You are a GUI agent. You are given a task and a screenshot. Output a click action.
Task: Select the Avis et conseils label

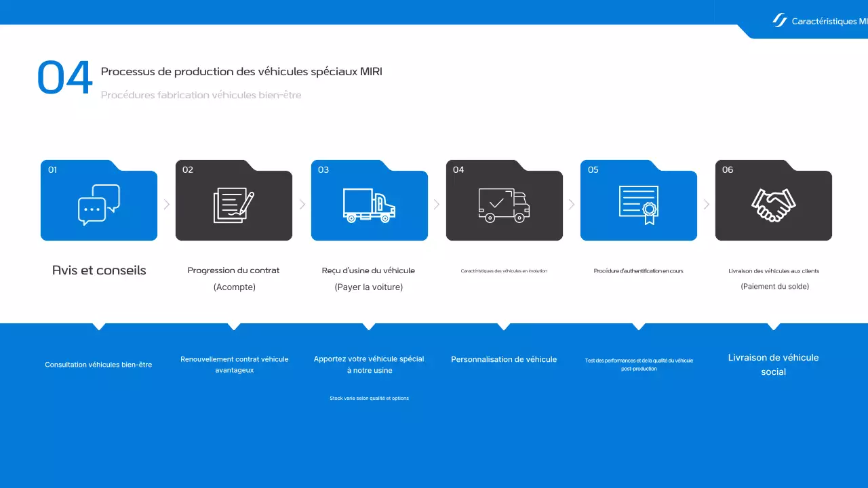point(99,270)
